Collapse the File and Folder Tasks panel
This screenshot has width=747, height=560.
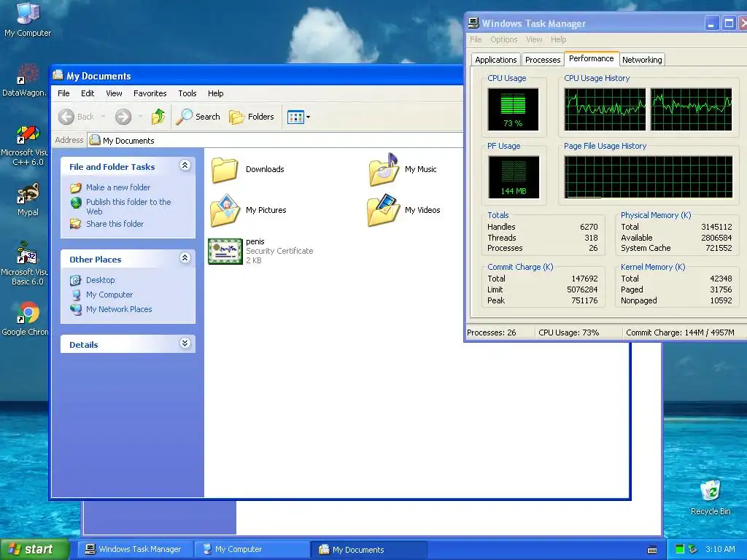pyautogui.click(x=185, y=166)
